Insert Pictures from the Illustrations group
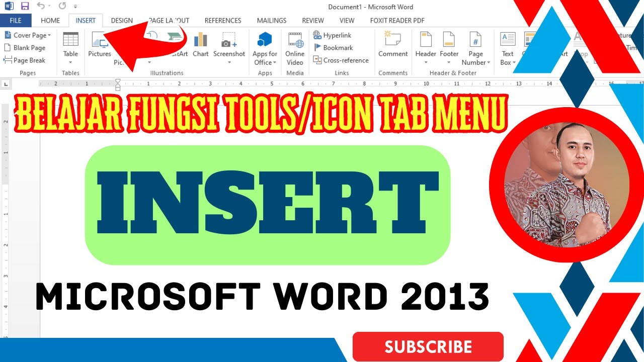The image size is (644, 362). pos(100,45)
